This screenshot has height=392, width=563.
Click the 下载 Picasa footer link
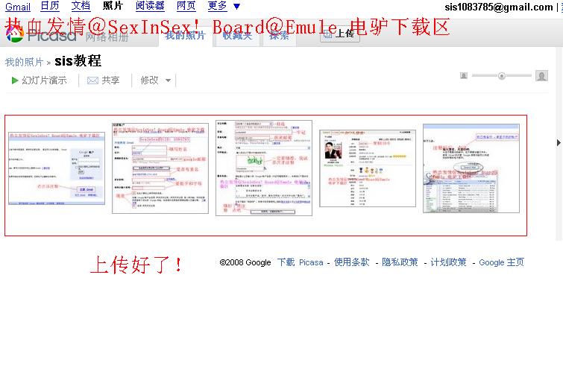coord(301,262)
